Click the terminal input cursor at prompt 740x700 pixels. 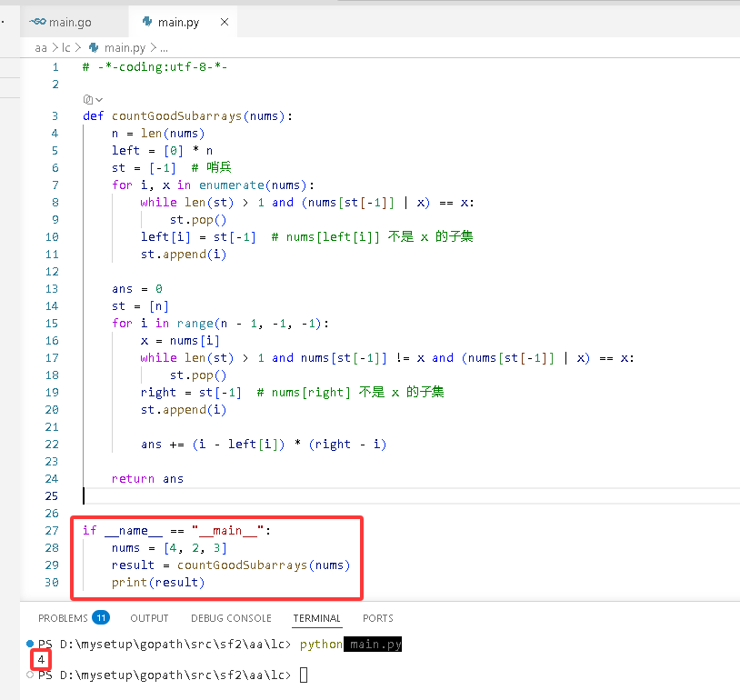pyautogui.click(x=304, y=675)
